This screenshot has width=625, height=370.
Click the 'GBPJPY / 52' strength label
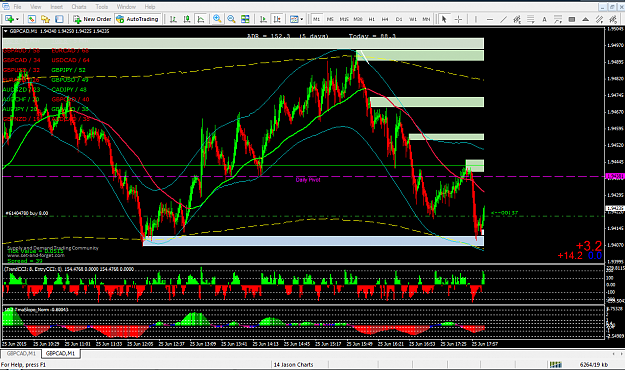tap(69, 70)
